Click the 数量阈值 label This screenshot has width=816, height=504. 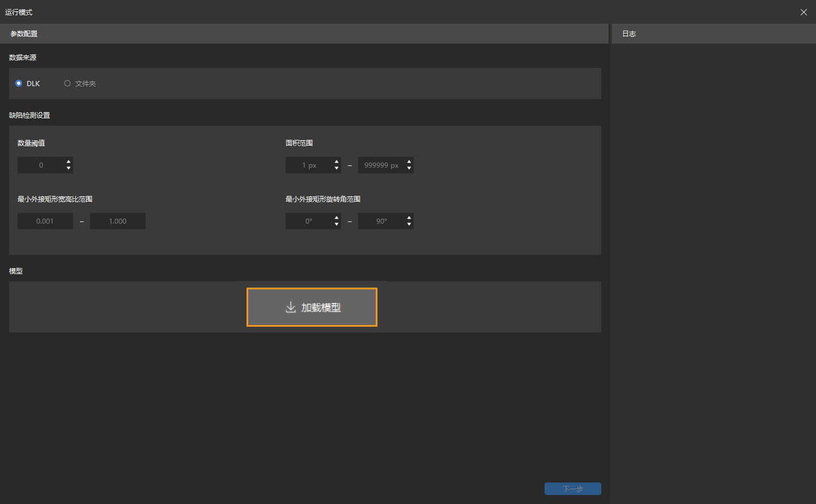point(31,143)
